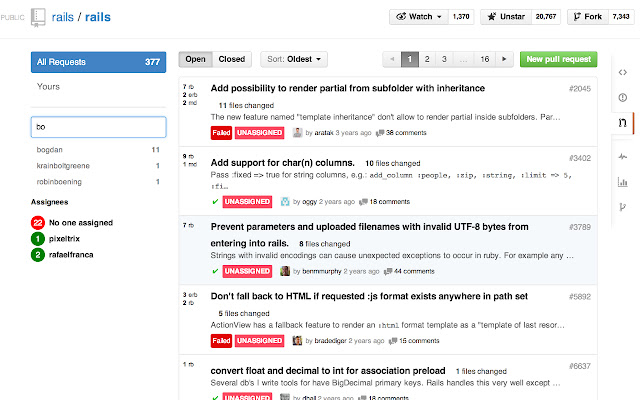640x400 pixels.
Task: Click the red No one assigned badge
Action: [38, 223]
